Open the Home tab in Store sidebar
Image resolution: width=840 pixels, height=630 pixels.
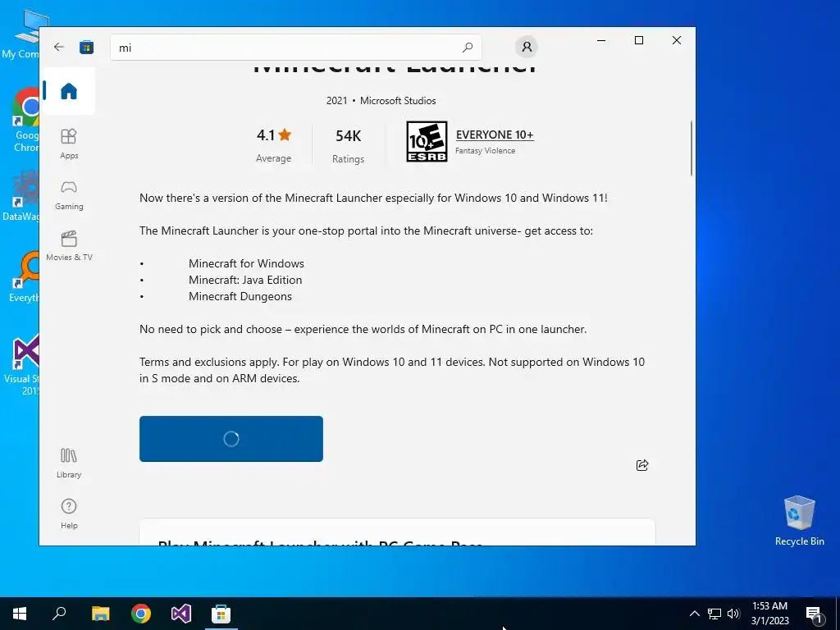[x=69, y=90]
